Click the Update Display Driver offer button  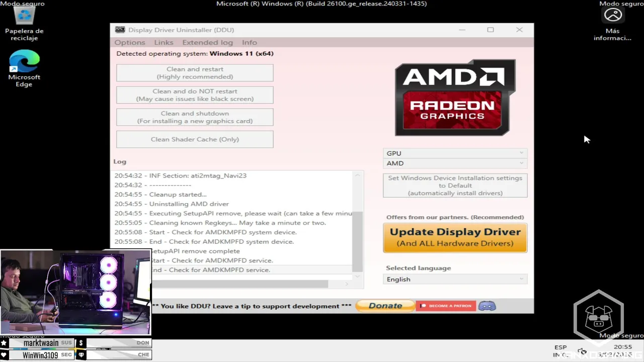[x=455, y=237]
